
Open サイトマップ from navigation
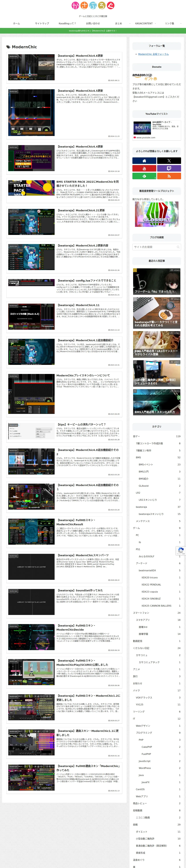click(x=42, y=24)
